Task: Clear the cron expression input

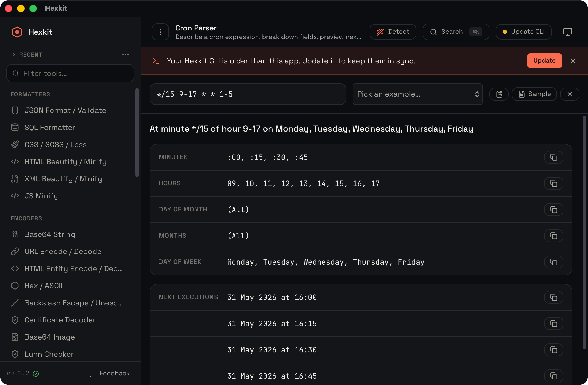Action: pos(570,94)
